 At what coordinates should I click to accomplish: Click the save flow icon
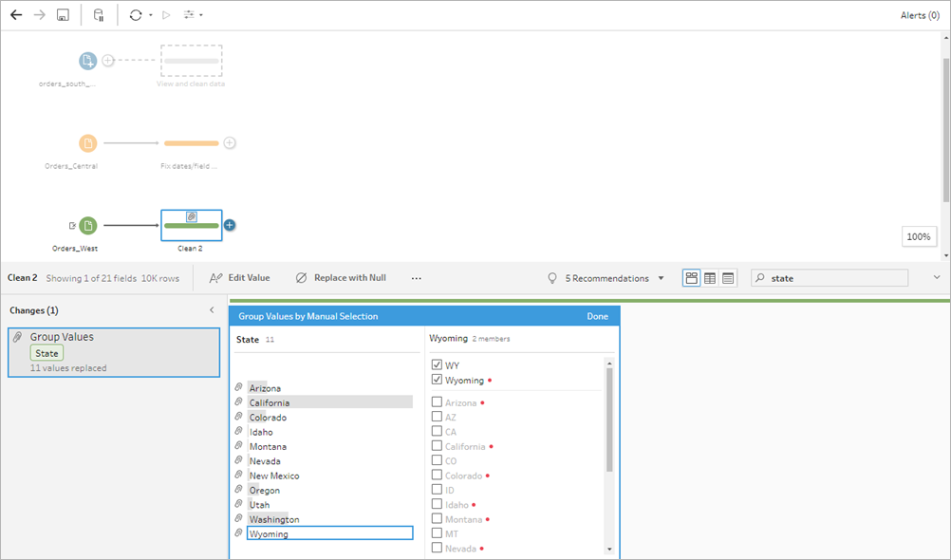pos(63,14)
